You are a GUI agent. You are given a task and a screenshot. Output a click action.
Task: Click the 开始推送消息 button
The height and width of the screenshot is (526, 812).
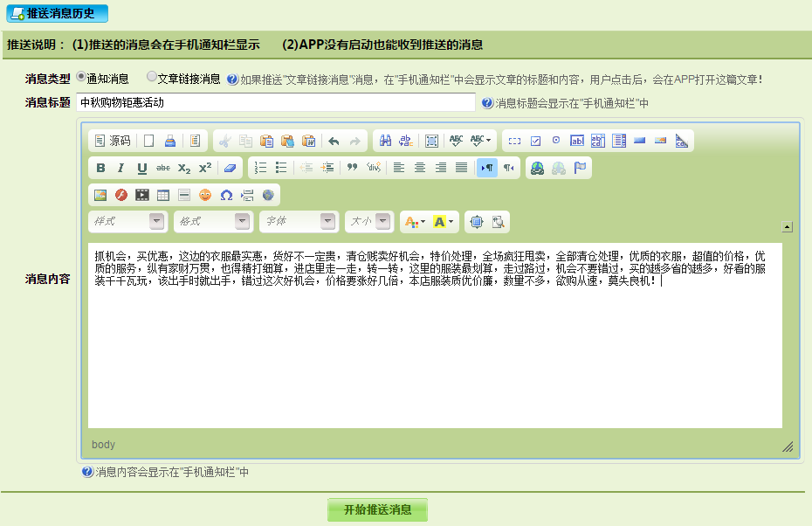click(x=377, y=510)
